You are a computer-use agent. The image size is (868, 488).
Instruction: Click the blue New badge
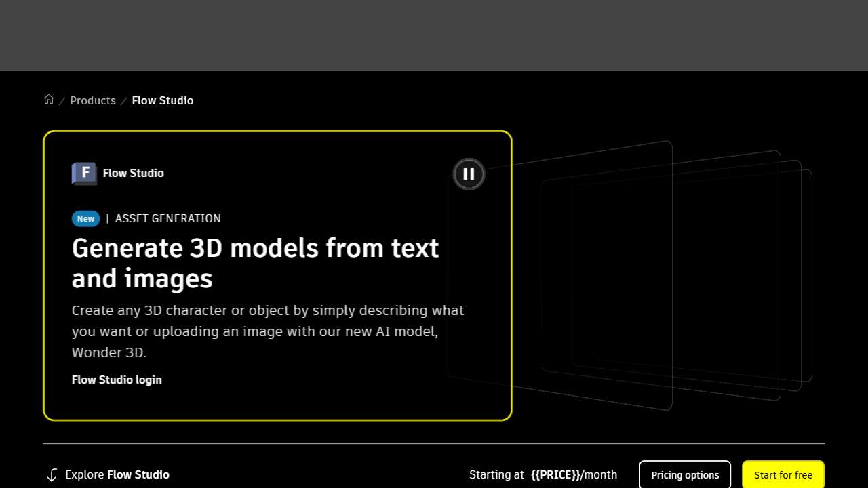tap(86, 218)
